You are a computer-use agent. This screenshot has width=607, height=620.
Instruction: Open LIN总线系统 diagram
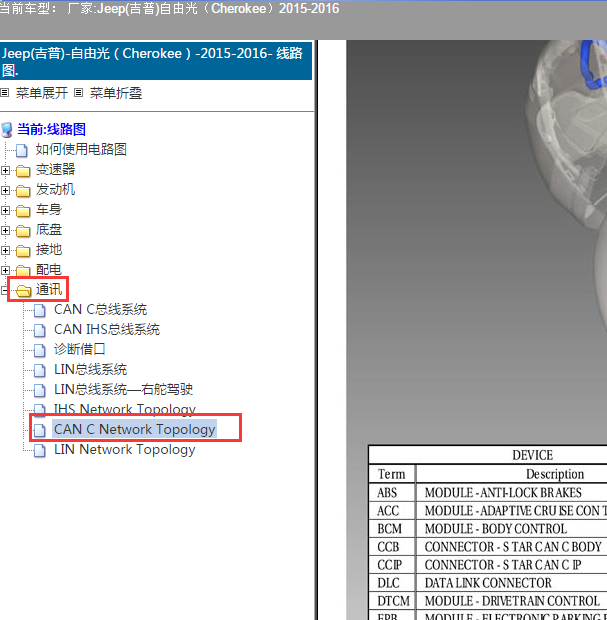pos(90,370)
